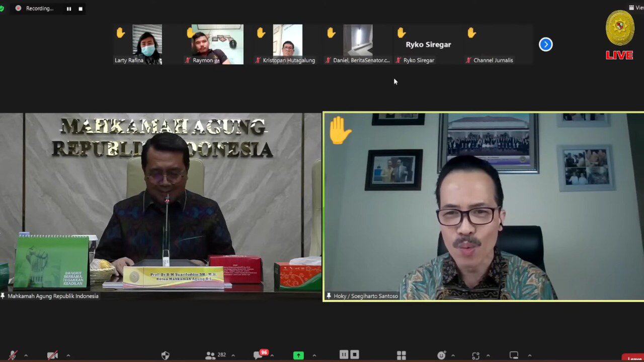Start your video camera
Image resolution: width=644 pixels, height=362 pixels.
point(53,354)
